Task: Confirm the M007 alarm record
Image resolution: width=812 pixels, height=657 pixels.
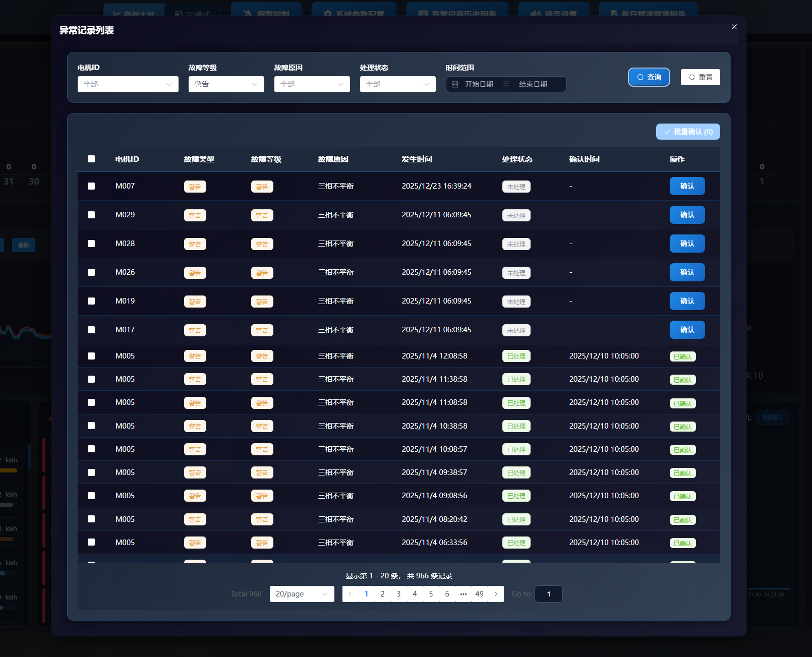Action: [687, 186]
